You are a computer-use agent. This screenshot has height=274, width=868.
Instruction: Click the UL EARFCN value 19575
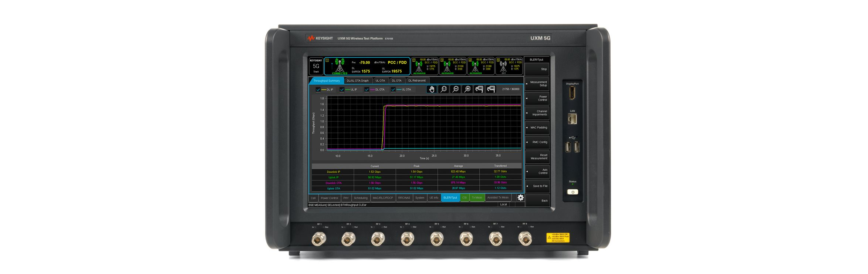pos(396,71)
